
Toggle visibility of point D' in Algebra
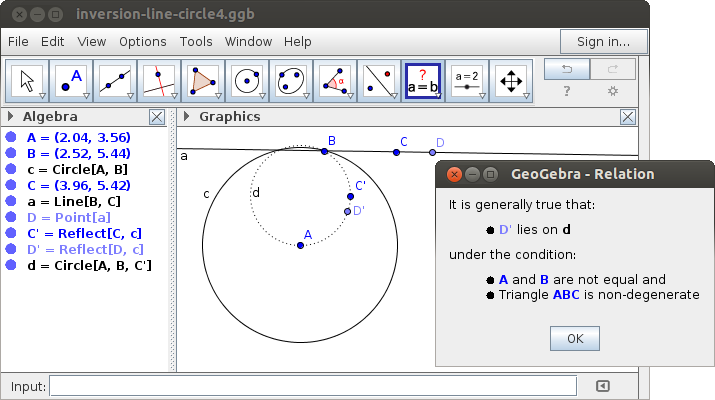[11, 250]
